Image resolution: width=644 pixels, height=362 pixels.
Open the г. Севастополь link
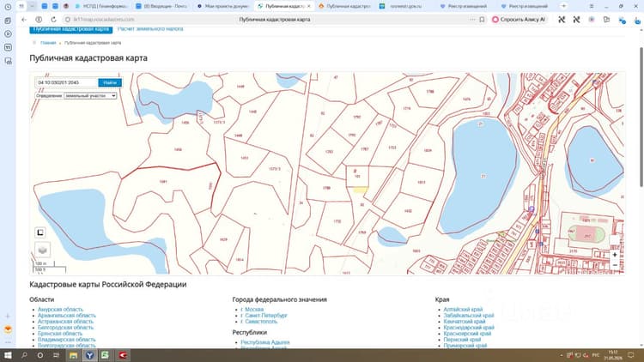click(259, 322)
